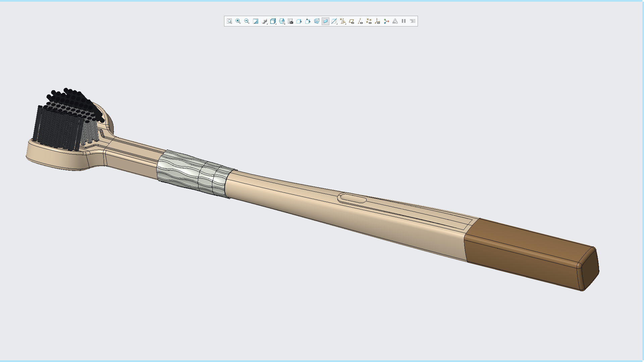
Task: Toggle datum plane display
Action: pos(352,21)
